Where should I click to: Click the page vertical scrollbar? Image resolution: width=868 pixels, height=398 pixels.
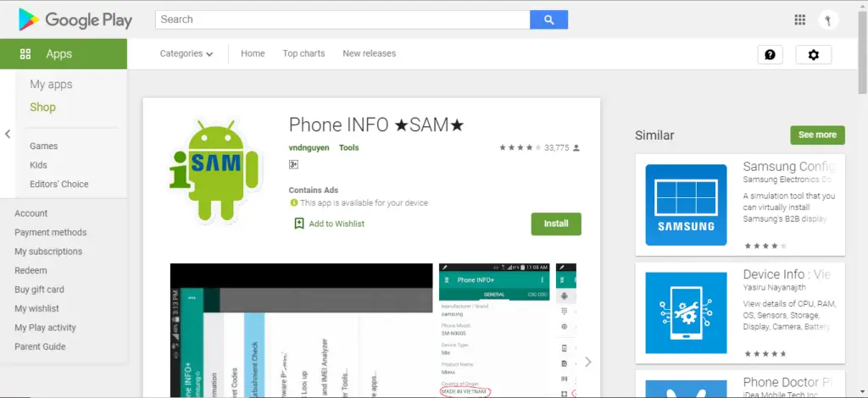[x=862, y=199]
